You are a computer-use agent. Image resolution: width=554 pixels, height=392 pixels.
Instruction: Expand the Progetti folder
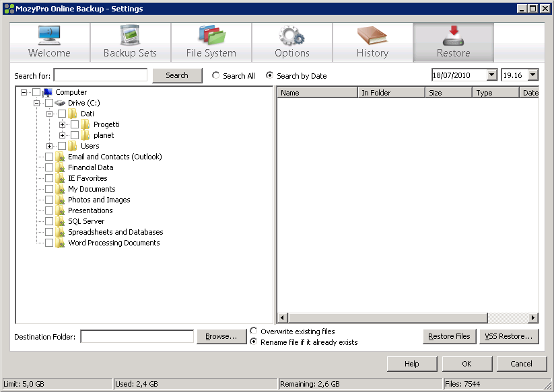62,125
